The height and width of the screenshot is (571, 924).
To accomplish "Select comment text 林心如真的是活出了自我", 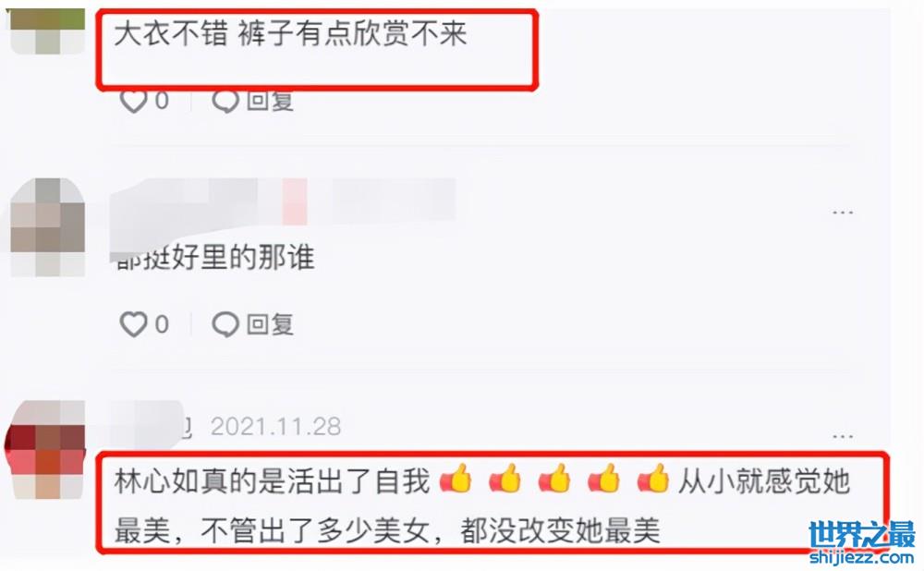I will click(x=273, y=480).
